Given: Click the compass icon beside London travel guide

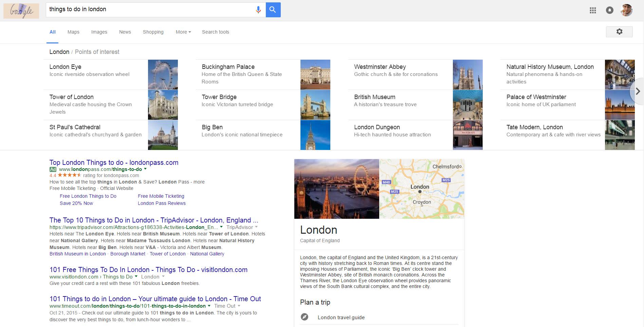Looking at the screenshot, I should pyautogui.click(x=305, y=317).
